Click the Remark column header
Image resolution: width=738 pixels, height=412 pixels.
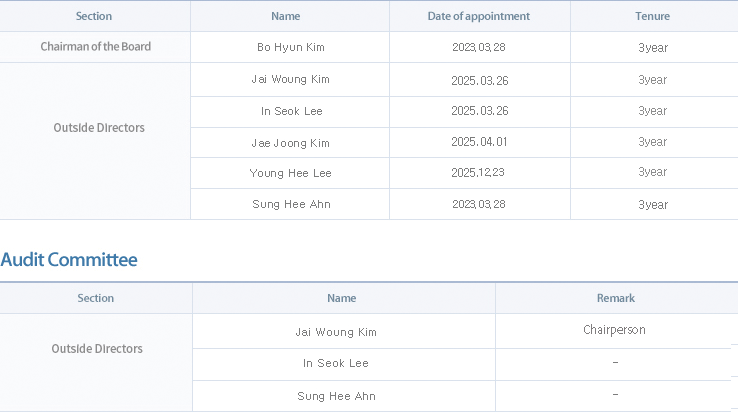[614, 298]
